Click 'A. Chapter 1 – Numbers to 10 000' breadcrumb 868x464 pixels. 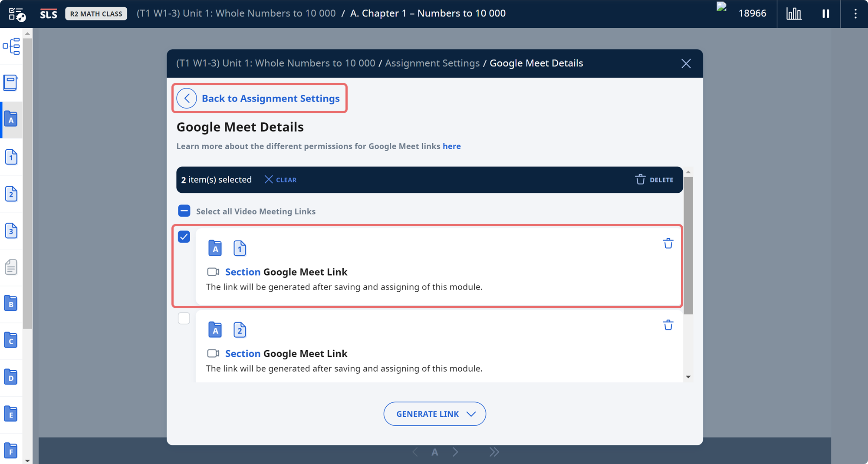[428, 13]
